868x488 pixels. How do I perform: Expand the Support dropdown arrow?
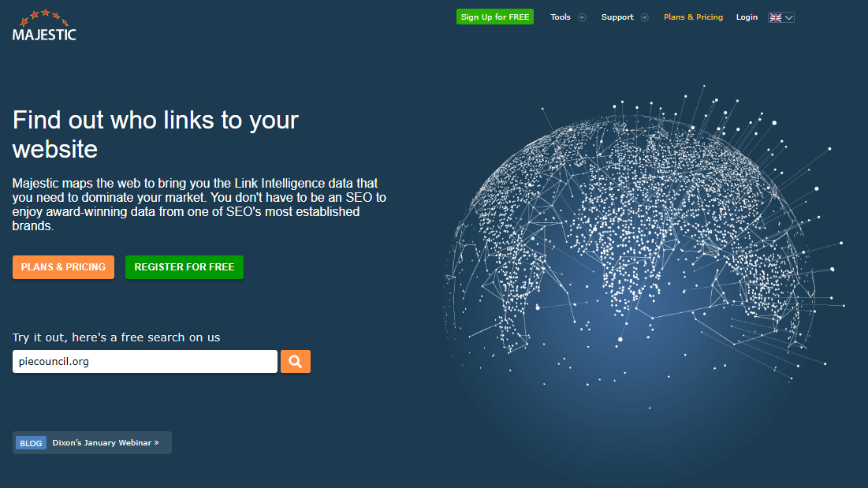644,17
